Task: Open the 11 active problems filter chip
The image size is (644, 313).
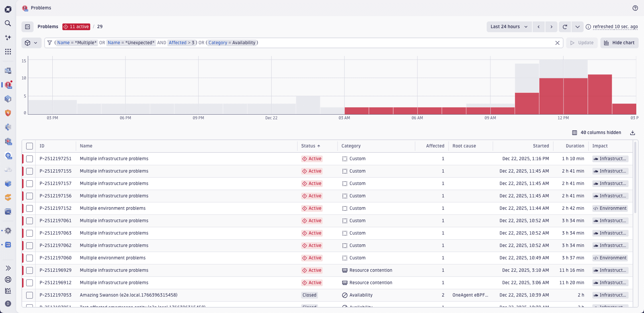Action: pyautogui.click(x=76, y=26)
